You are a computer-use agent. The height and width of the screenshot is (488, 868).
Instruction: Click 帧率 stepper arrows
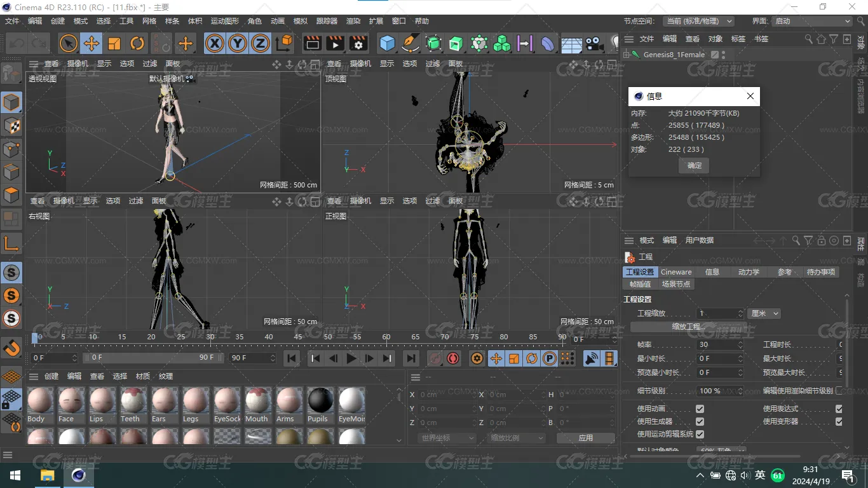(740, 344)
